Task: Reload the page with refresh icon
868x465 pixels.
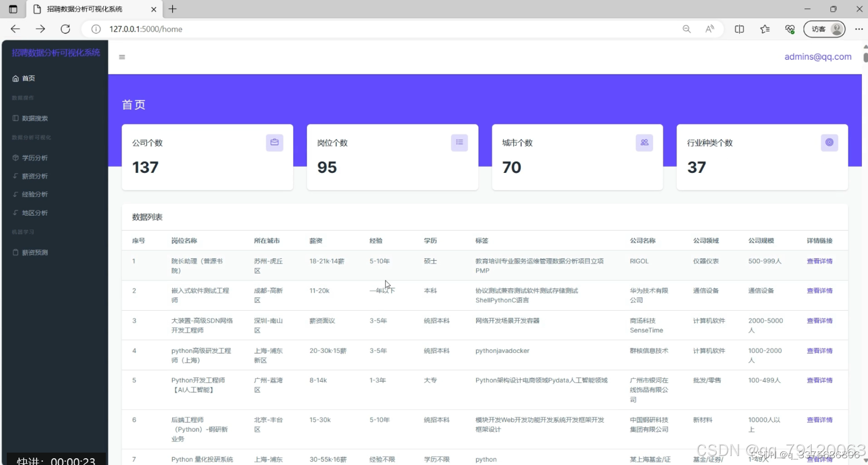Action: pyautogui.click(x=65, y=29)
